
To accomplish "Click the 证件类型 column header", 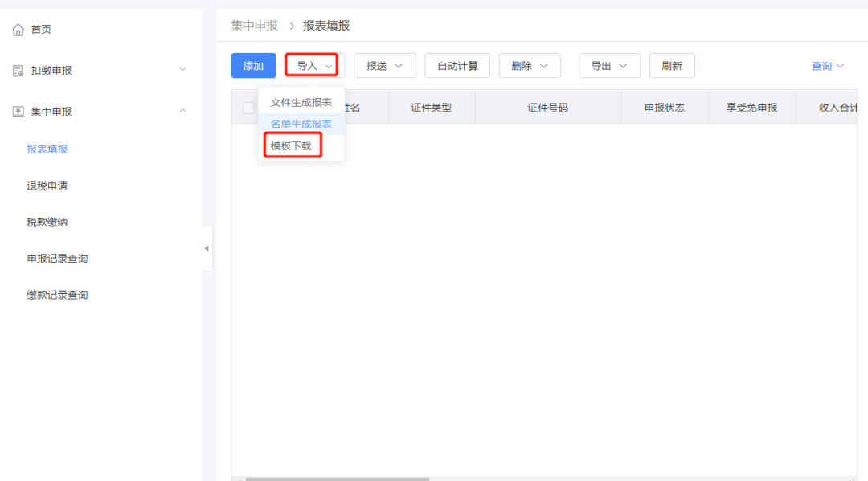I will [432, 108].
